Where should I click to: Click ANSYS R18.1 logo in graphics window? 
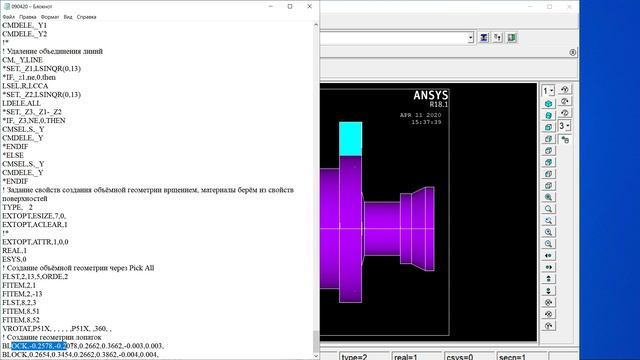[x=431, y=99]
